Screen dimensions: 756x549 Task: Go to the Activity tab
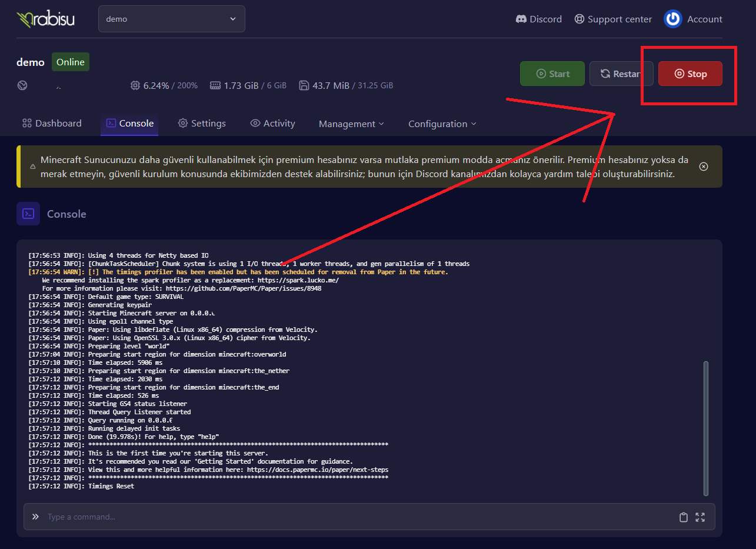tap(272, 124)
